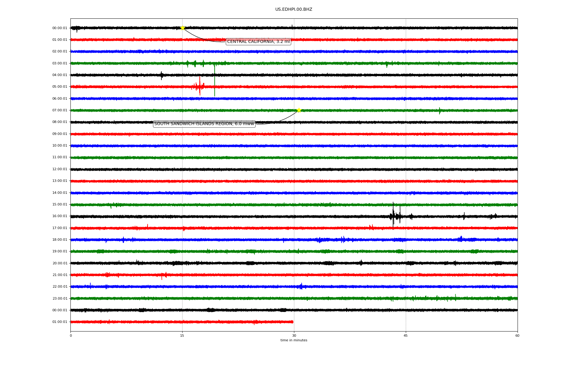Click the US.EDHPI.00.BHZ plot title

293,10
